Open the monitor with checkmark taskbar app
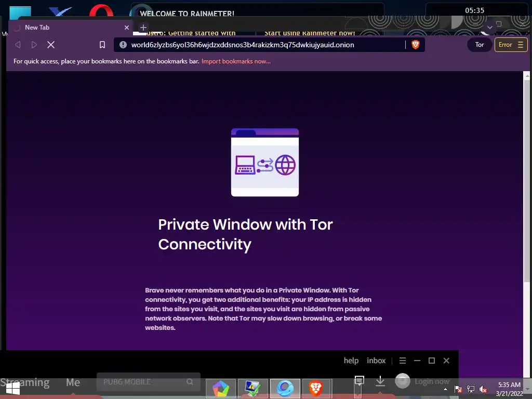 (253, 389)
